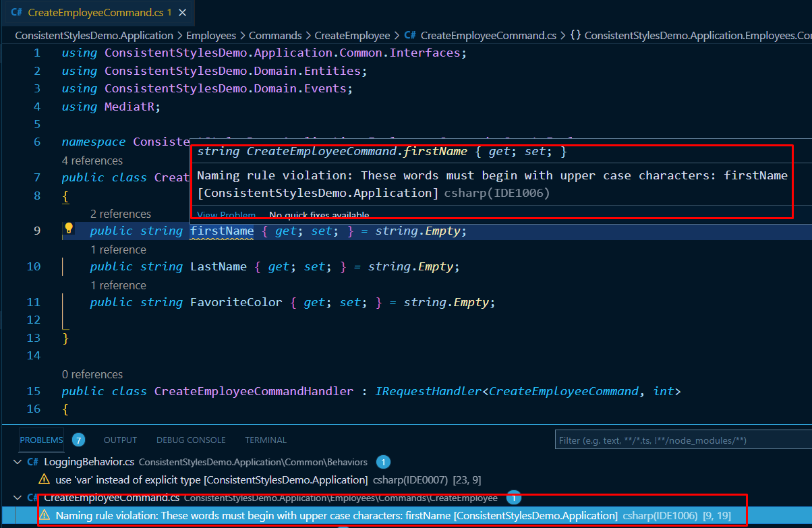The width and height of the screenshot is (812, 528).
Task: Collapse the CreateEmployeeCommand.cs problems group
Action: coord(17,498)
